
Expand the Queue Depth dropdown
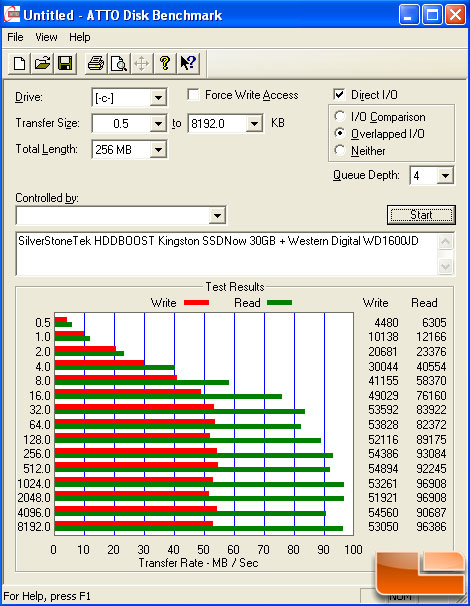tap(445, 176)
